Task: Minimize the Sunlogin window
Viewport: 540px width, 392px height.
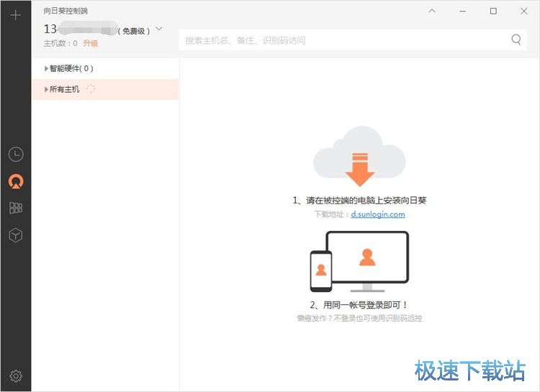Action: click(462, 12)
